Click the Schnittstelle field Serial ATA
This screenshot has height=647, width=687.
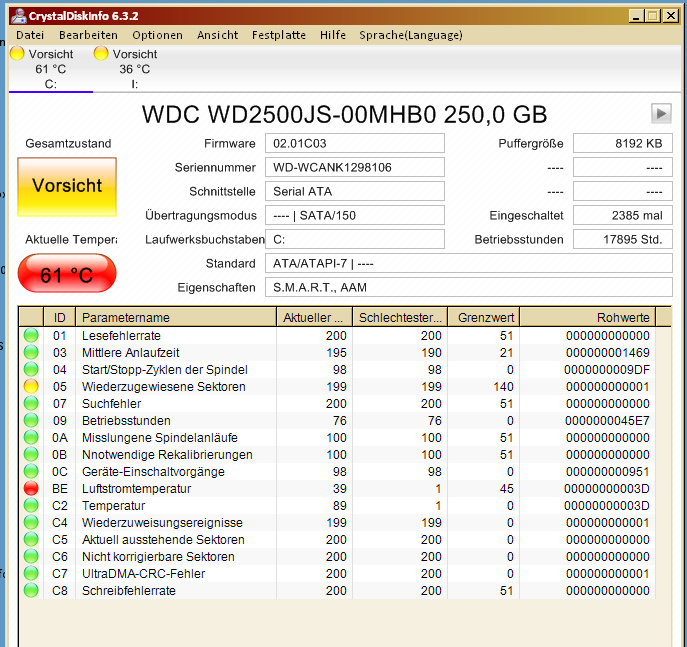pyautogui.click(x=354, y=191)
